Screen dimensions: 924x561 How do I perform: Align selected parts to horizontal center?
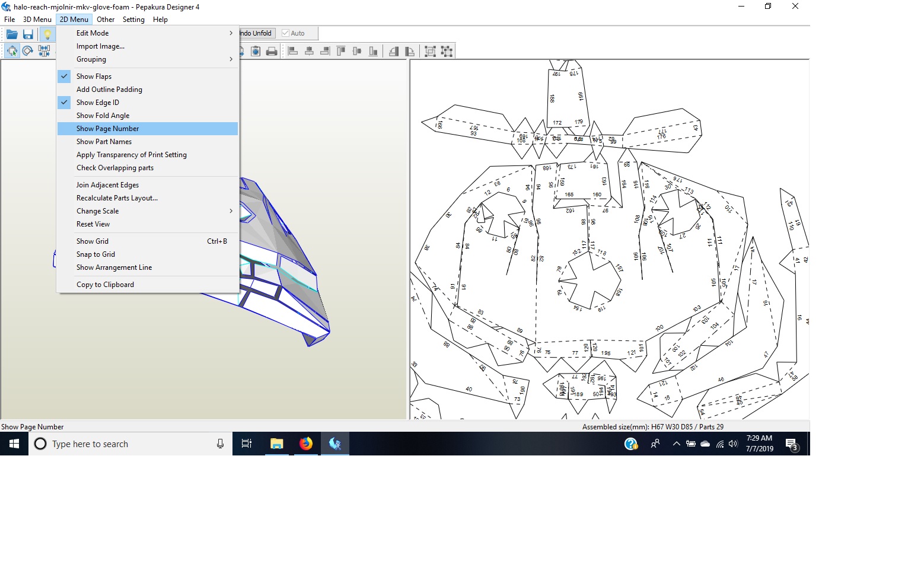click(309, 51)
